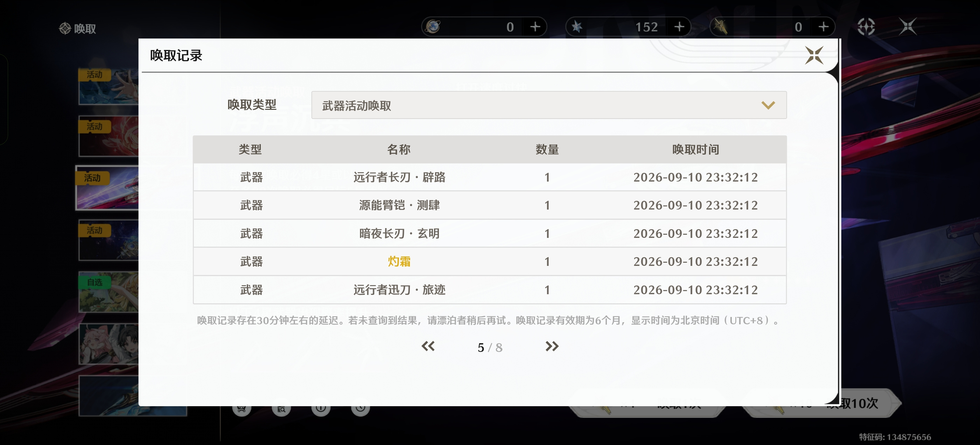Select the 远行者长刃·辟路 record row

[490, 177]
